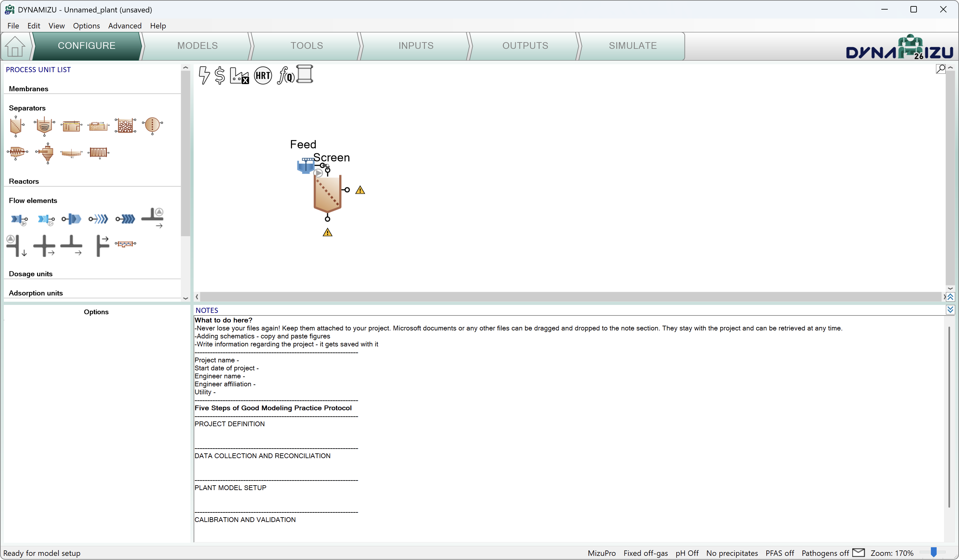Adjust the zoom slider handle
The image size is (959, 560).
coord(933,552)
